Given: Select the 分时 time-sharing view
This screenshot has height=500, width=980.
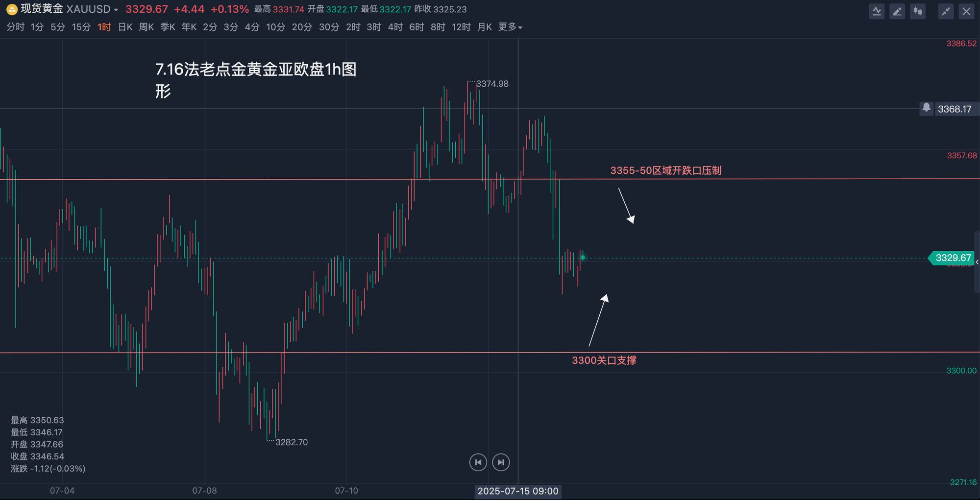Looking at the screenshot, I should (15, 27).
